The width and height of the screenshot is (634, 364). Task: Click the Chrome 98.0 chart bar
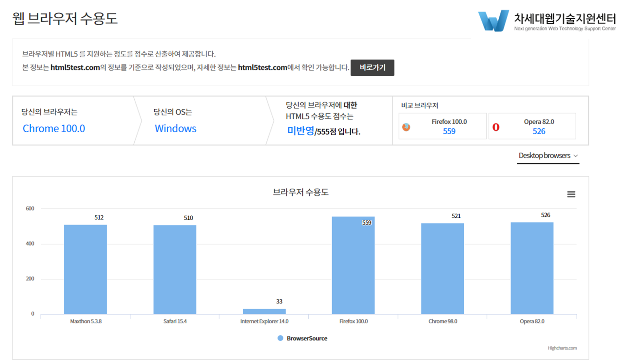442,268
